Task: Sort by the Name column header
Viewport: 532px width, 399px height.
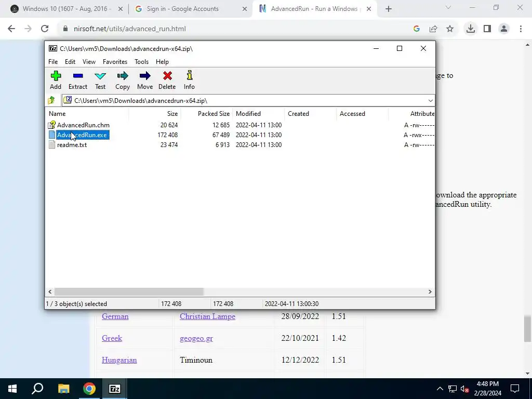Action: tap(87, 114)
